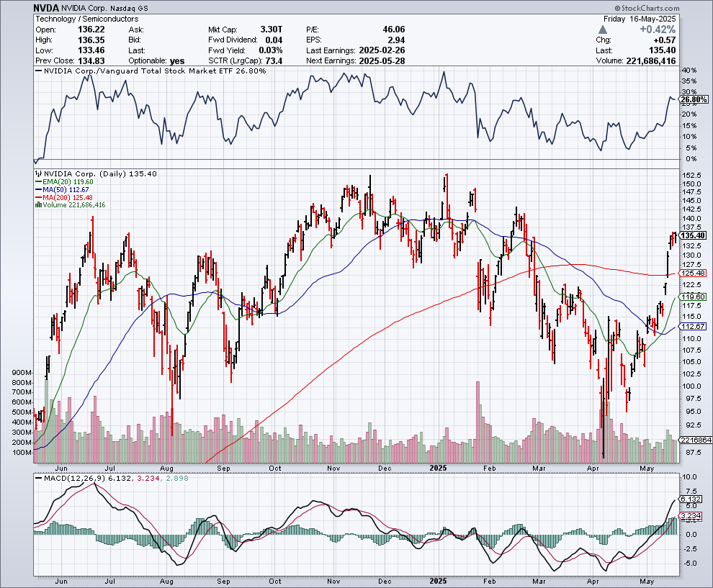Viewport: 713px width, 588px height.
Task: Click the Nov label under the price chart
Action: click(x=333, y=468)
